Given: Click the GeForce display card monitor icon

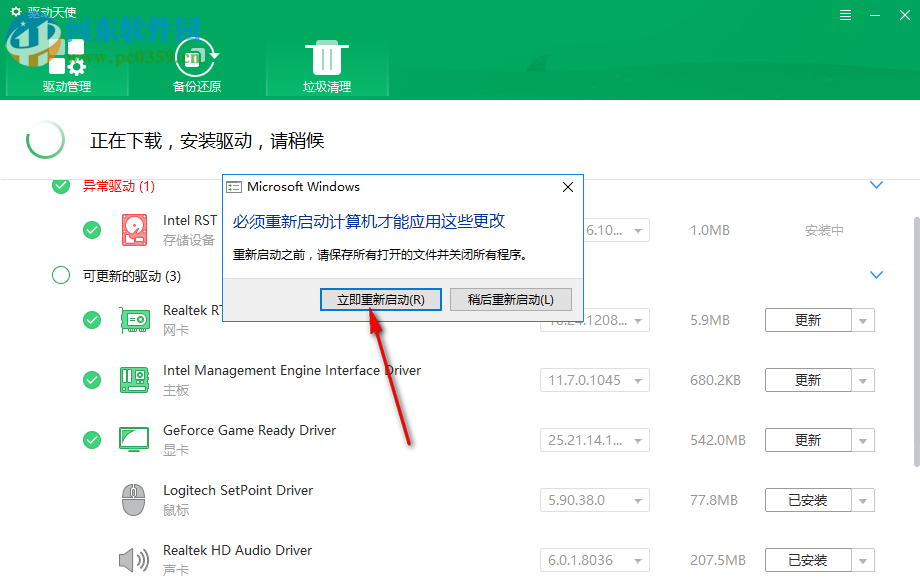Looking at the screenshot, I should click(x=134, y=440).
